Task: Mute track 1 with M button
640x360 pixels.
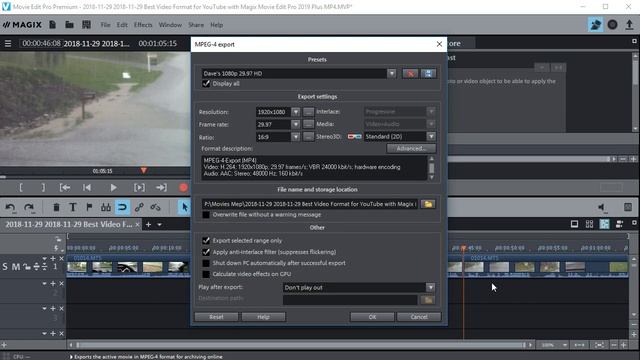Action: [x=16, y=267]
